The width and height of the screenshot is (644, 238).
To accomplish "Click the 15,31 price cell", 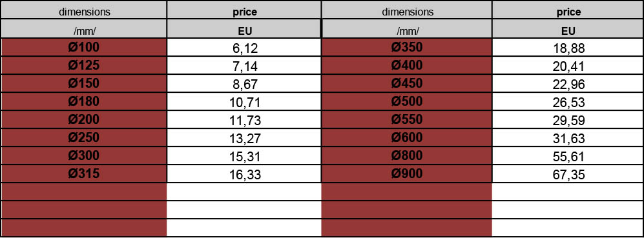I will (x=244, y=155).
